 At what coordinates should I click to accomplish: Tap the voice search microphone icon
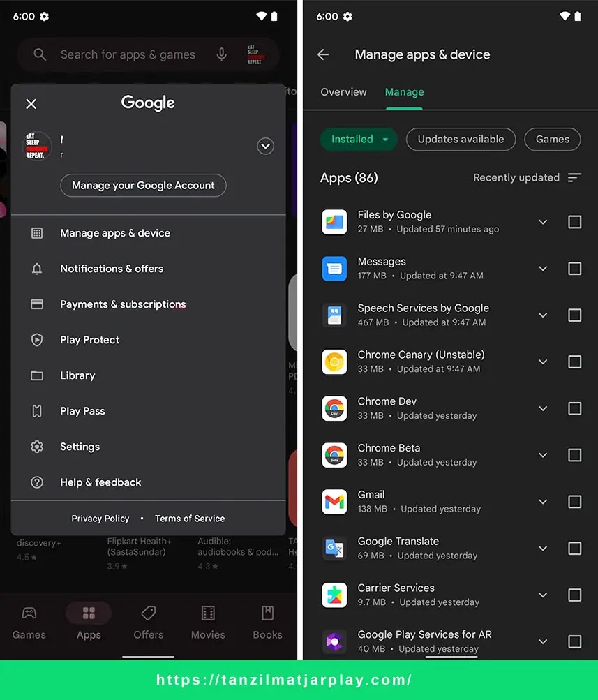tap(221, 54)
